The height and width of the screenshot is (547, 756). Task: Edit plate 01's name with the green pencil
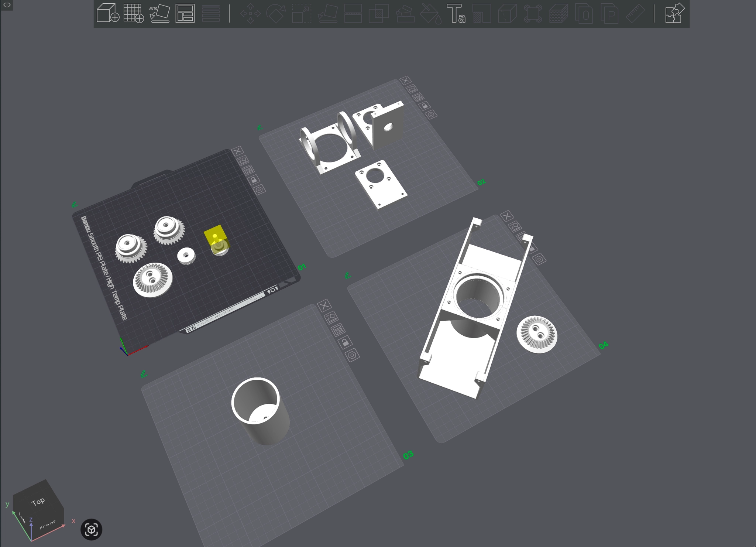point(75,204)
